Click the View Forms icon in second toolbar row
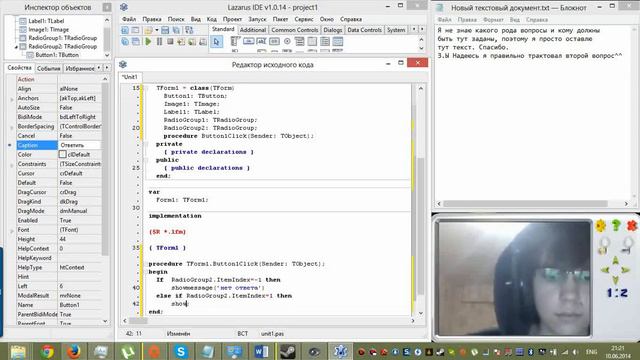This screenshot has width=640, height=360. coord(136,42)
